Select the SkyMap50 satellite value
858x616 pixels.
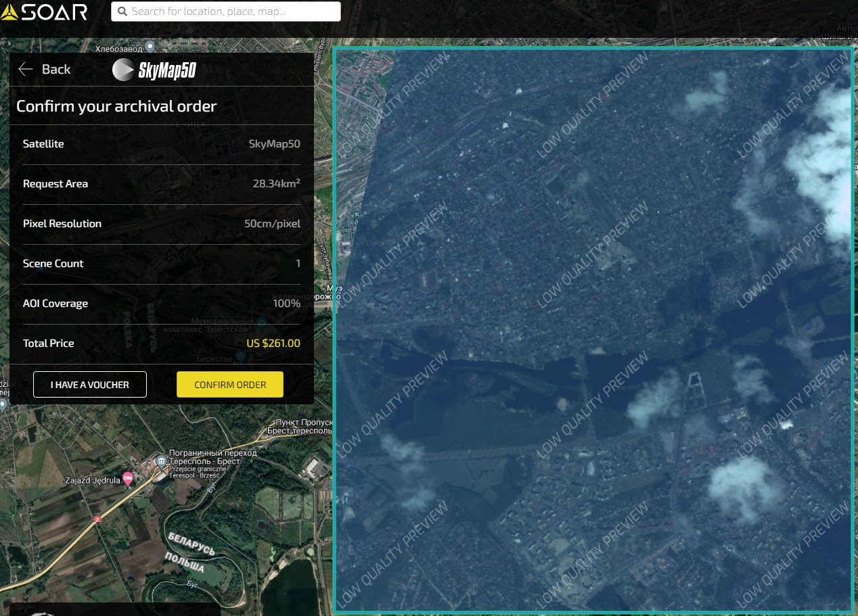pos(274,144)
